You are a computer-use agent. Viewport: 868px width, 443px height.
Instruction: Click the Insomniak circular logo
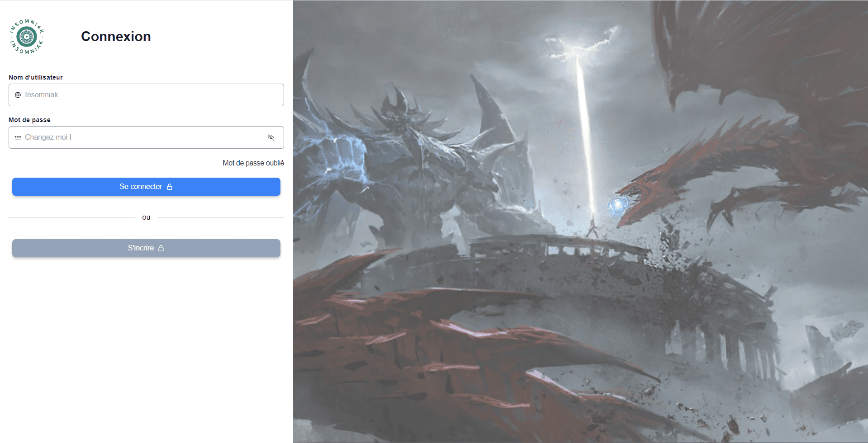[27, 37]
